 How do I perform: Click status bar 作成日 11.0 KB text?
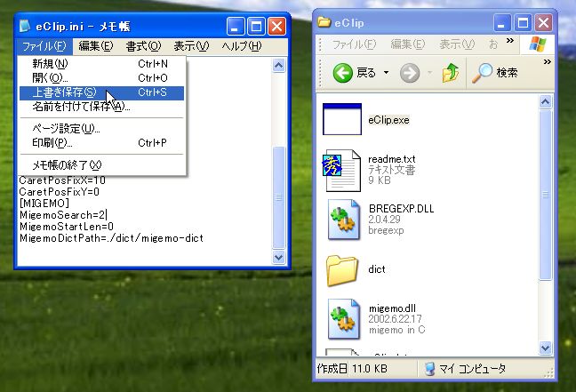[x=352, y=369]
